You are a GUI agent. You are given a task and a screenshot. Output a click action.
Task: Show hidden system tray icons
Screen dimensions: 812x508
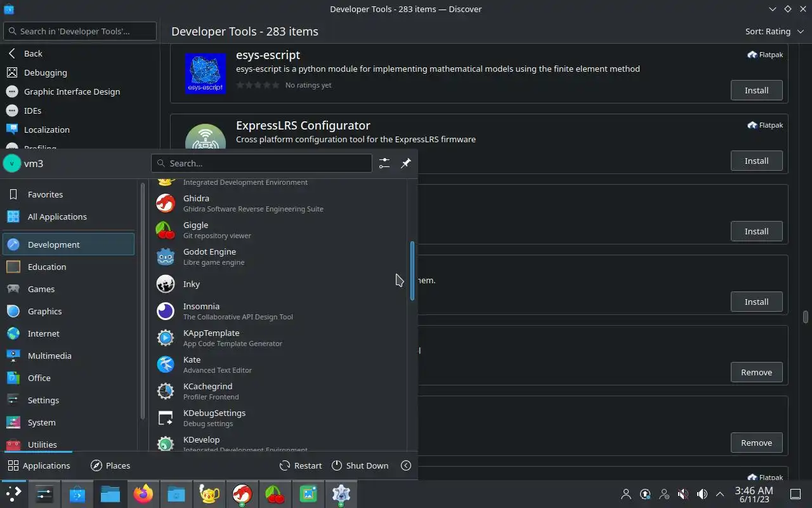tap(720, 494)
